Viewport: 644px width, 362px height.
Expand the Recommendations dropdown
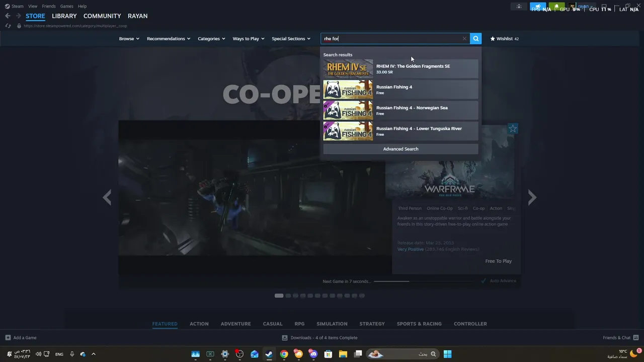(169, 39)
